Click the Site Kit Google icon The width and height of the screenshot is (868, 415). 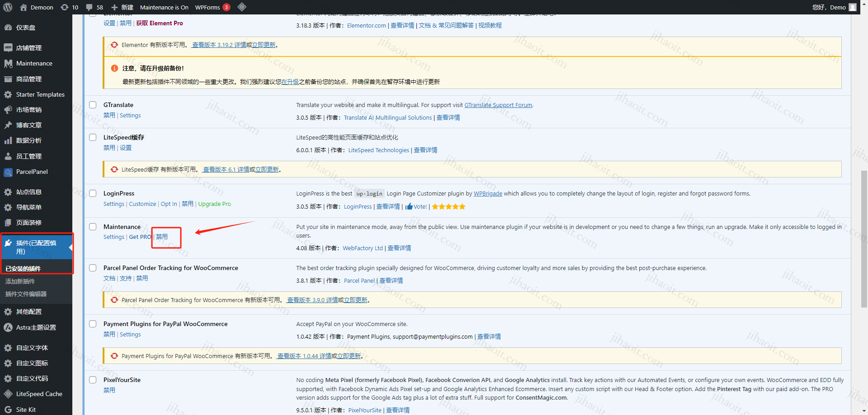(8, 410)
